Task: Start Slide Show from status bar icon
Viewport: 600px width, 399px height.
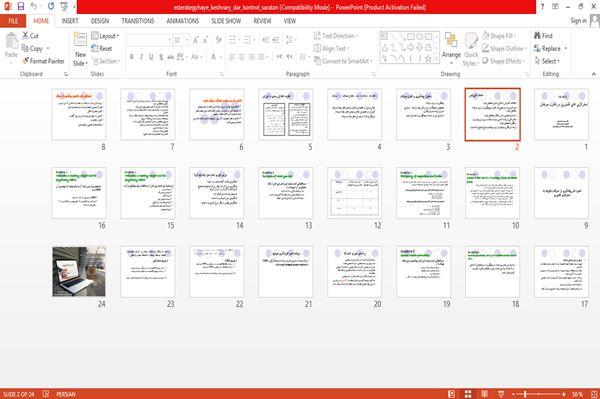Action: coord(501,394)
